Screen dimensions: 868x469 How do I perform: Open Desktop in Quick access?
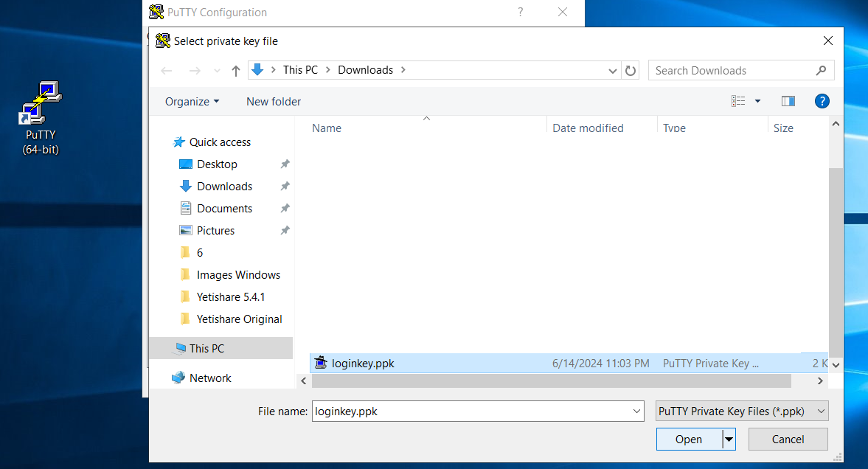(217, 164)
